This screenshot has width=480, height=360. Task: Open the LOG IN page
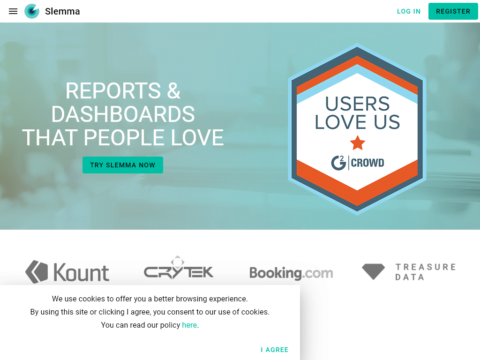point(409,11)
